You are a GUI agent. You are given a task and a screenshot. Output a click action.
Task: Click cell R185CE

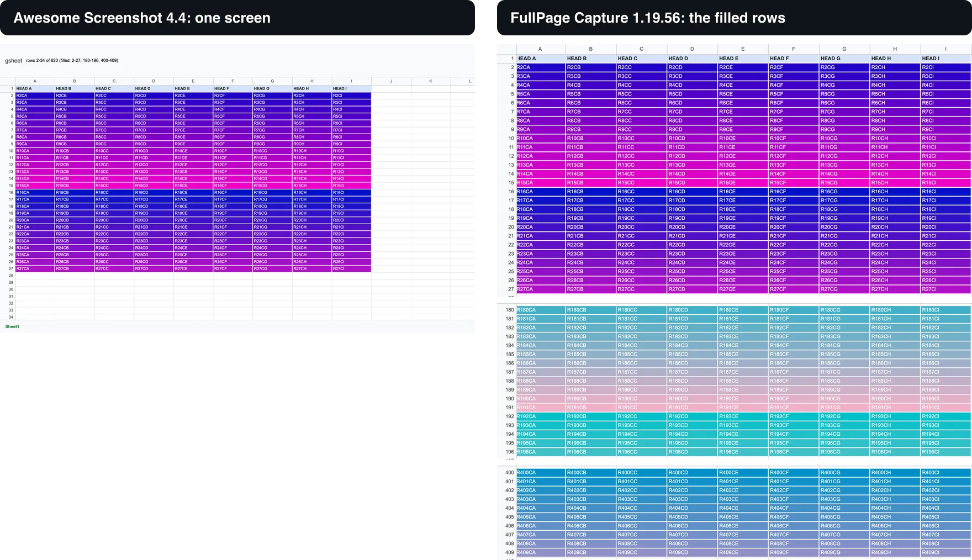pyautogui.click(x=743, y=355)
